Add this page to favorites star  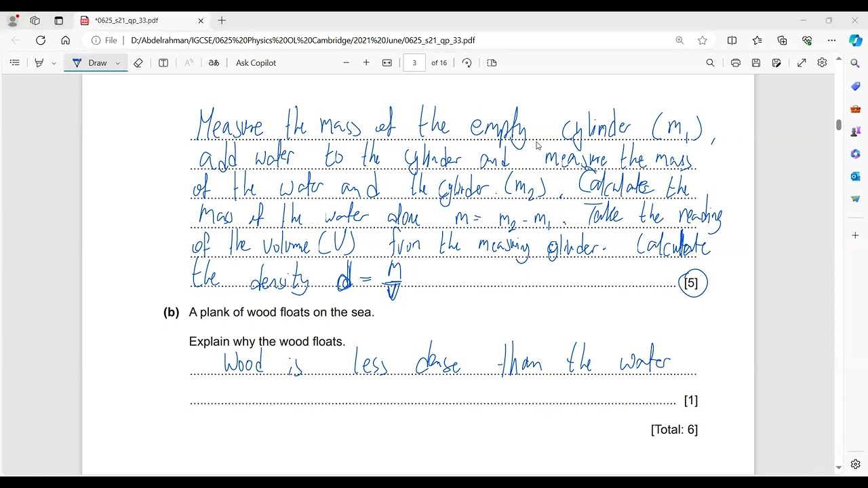click(703, 40)
